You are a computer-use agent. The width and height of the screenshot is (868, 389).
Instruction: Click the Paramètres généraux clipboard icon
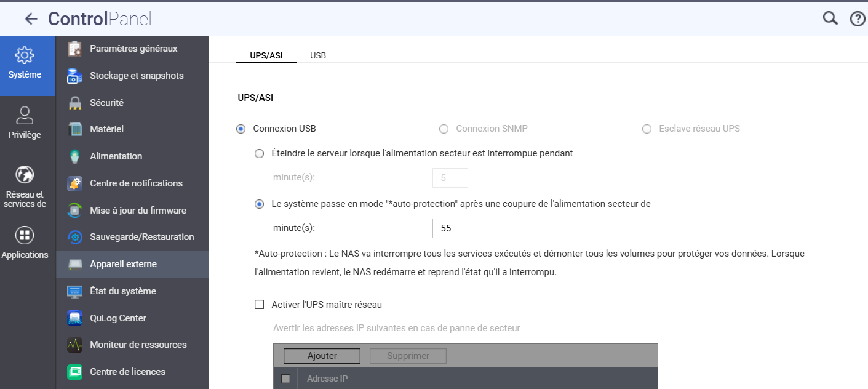click(74, 49)
